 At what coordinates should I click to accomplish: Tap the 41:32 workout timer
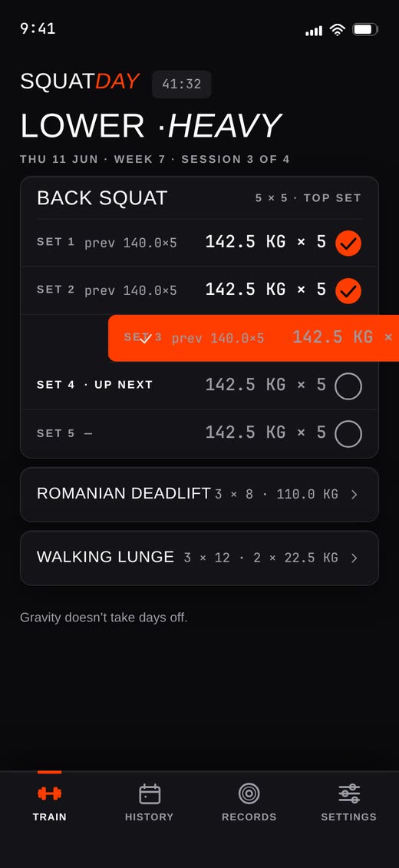tap(182, 84)
